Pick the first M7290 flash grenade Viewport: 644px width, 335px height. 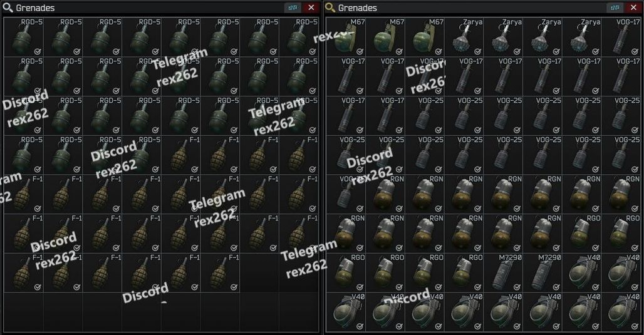click(503, 272)
